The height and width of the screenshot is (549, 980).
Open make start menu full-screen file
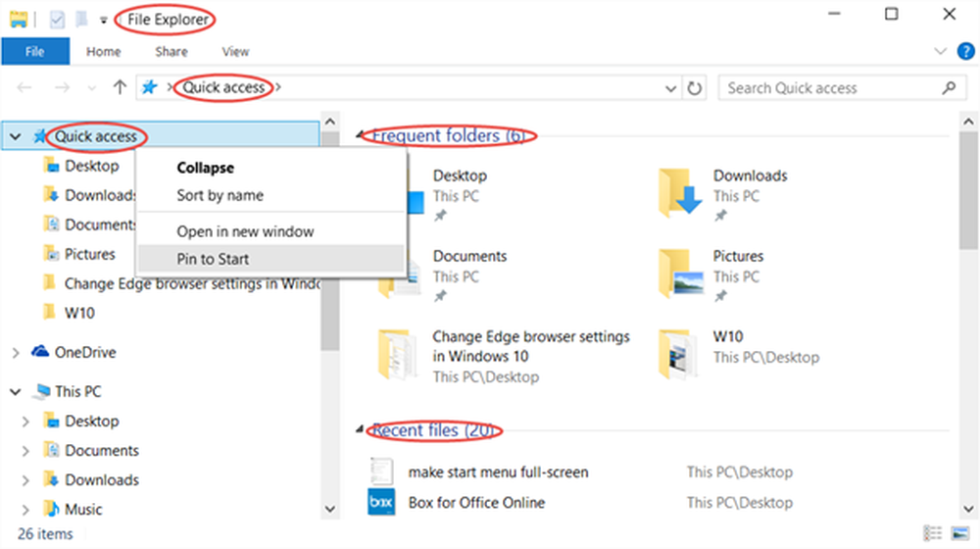498,473
